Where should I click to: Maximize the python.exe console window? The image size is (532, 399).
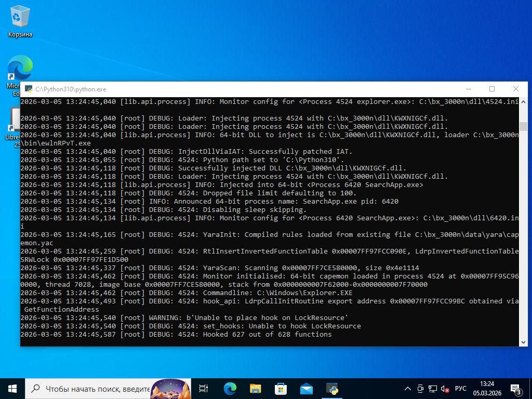[x=492, y=89]
